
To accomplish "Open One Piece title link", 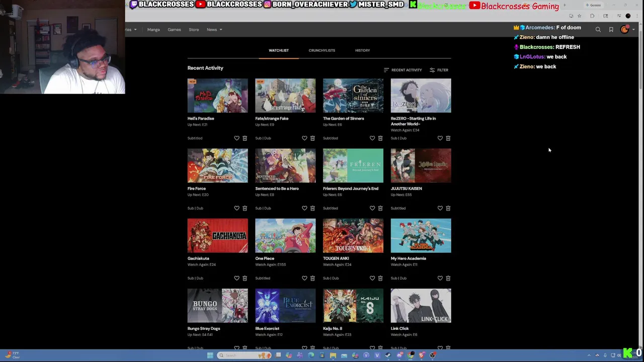I will click(265, 258).
